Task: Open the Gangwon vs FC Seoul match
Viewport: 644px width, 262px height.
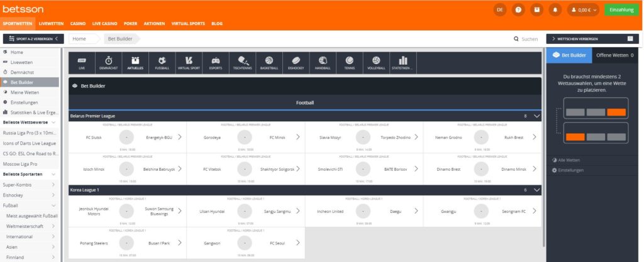Action: point(246,243)
